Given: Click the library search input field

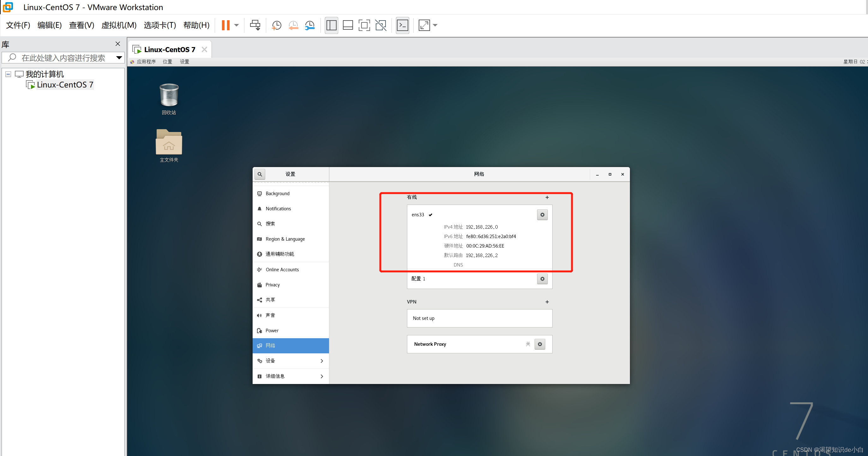Looking at the screenshot, I should pos(63,58).
